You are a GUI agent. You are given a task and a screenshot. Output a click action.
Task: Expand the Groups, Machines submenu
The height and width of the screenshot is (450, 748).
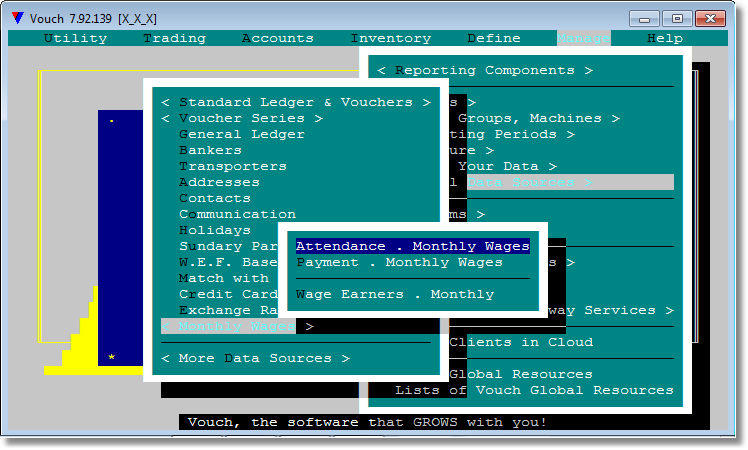coord(539,118)
